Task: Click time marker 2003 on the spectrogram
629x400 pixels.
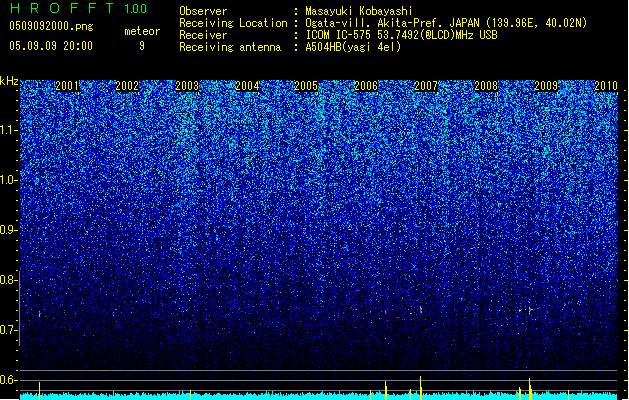Action: [x=187, y=86]
